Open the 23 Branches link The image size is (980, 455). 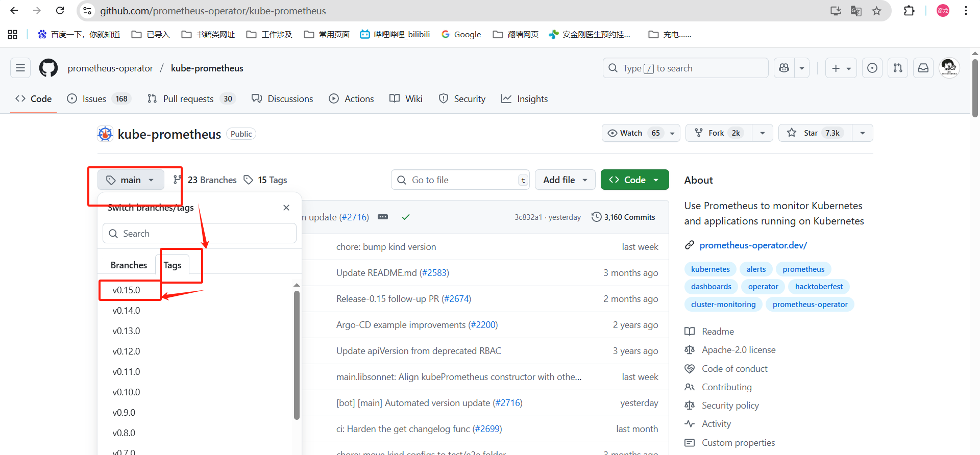pyautogui.click(x=205, y=180)
